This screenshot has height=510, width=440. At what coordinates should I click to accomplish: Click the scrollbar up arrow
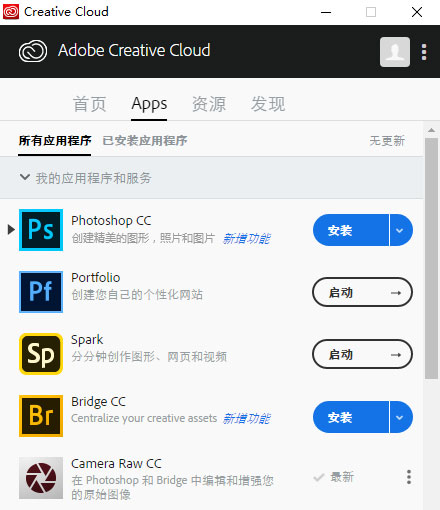pos(432,130)
